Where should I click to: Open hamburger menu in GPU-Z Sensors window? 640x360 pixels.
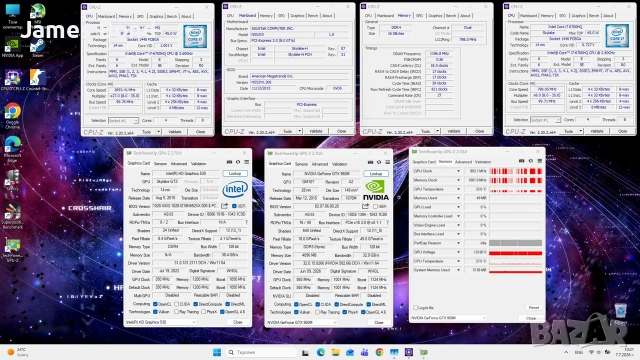[x=540, y=161]
